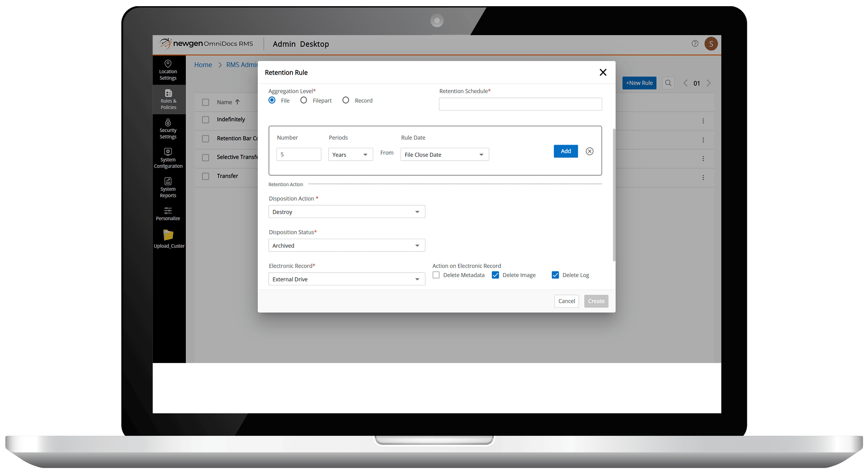Open Location Settings in the sidebar
This screenshot has width=868, height=475.
pos(168,70)
